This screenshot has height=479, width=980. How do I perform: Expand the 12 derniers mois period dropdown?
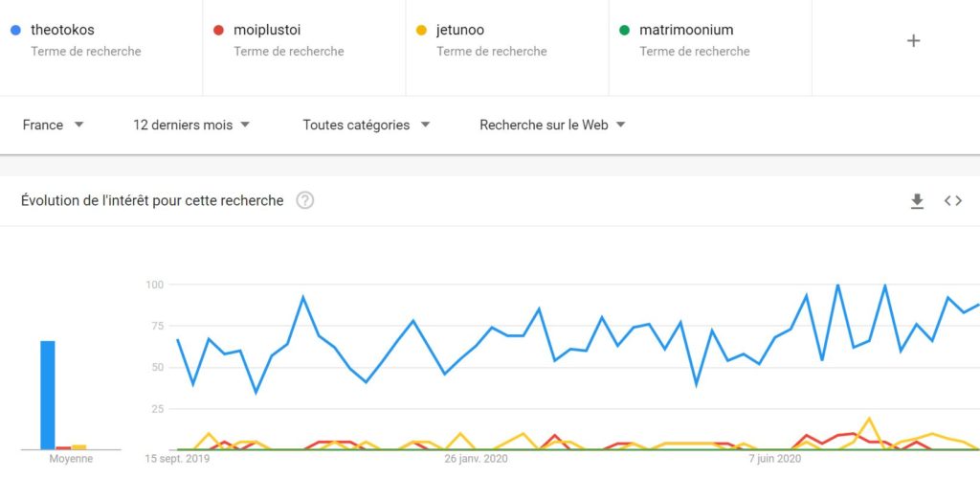pyautogui.click(x=191, y=125)
